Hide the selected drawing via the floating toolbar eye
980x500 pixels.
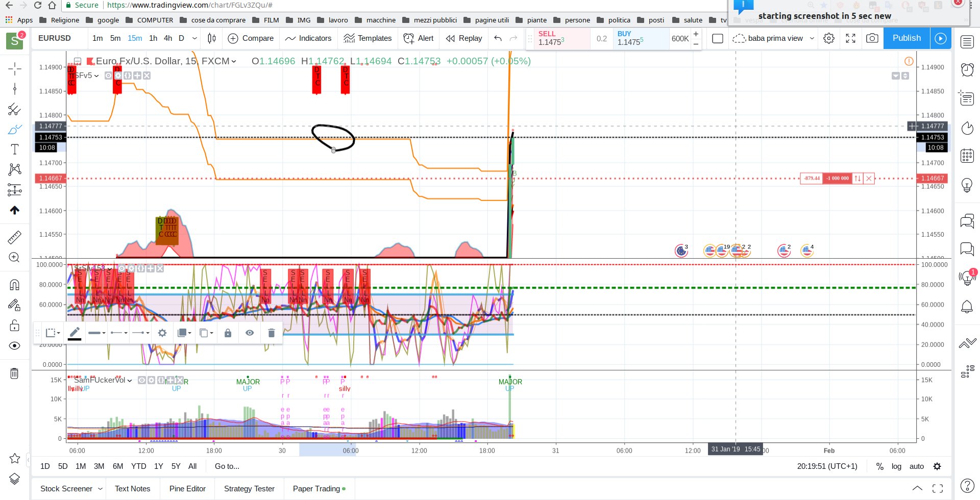coord(250,333)
